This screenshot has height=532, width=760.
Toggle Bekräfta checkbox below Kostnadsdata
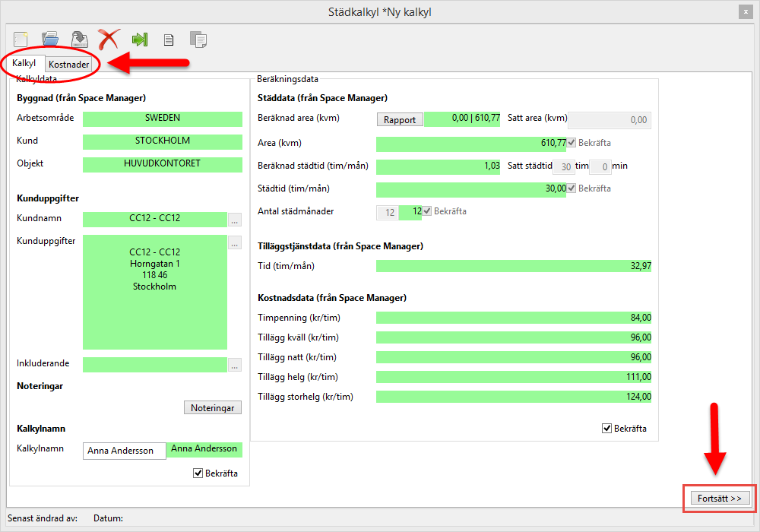(x=606, y=428)
